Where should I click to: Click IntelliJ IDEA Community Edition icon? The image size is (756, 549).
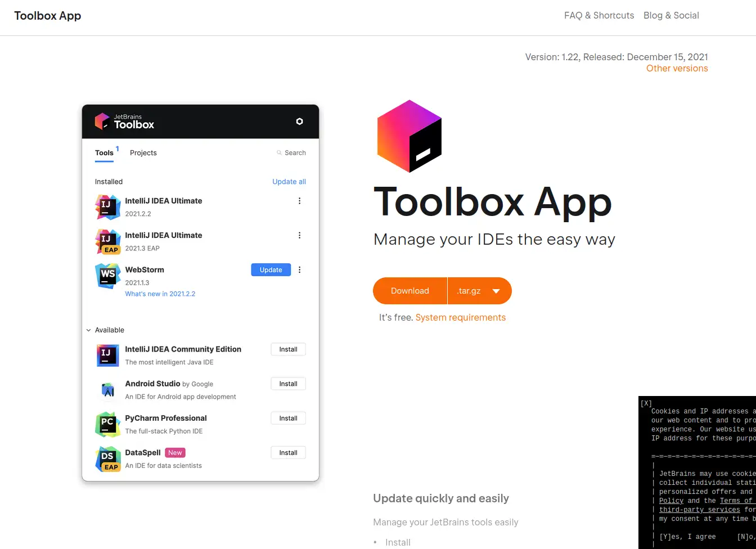point(107,355)
